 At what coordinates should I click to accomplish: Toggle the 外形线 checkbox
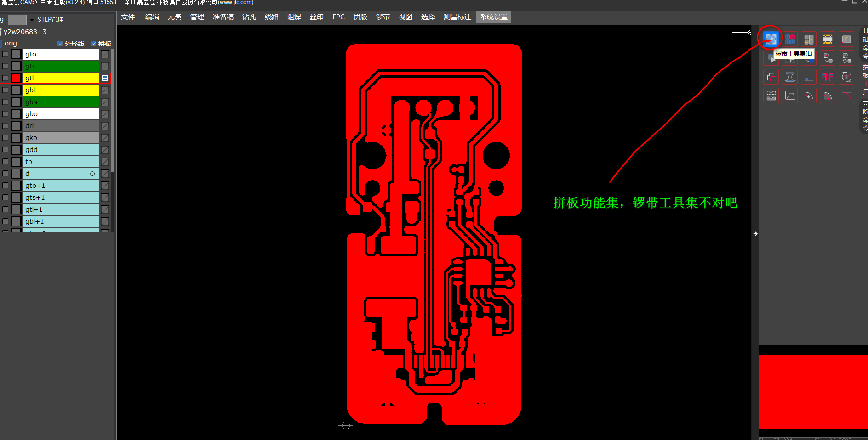point(60,44)
